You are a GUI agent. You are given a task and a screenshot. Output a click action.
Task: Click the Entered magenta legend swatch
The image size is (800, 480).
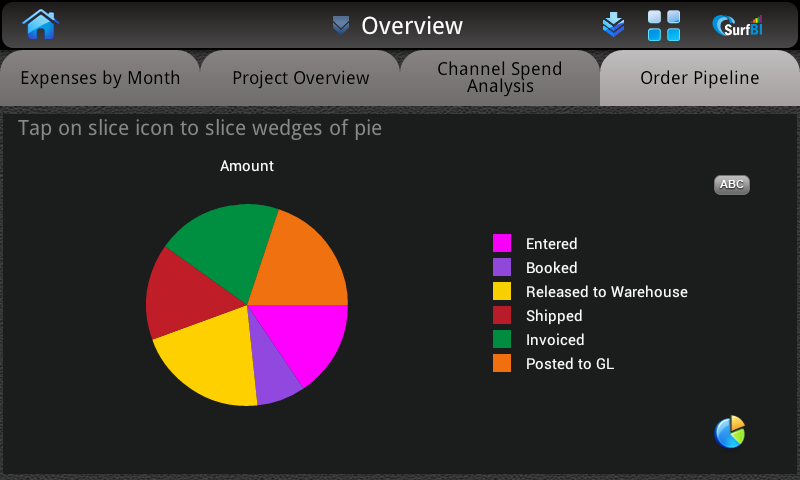click(502, 243)
